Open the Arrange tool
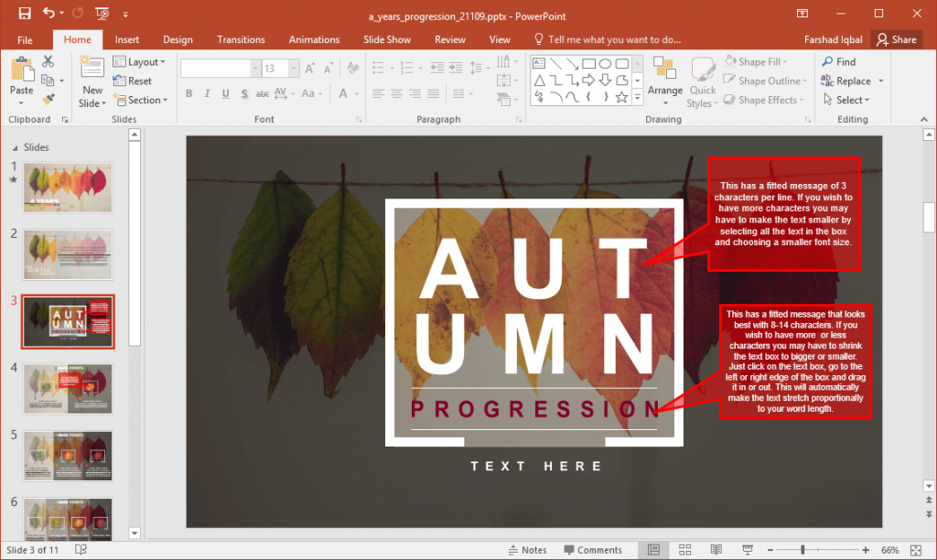The height and width of the screenshot is (560, 937). pos(665,81)
